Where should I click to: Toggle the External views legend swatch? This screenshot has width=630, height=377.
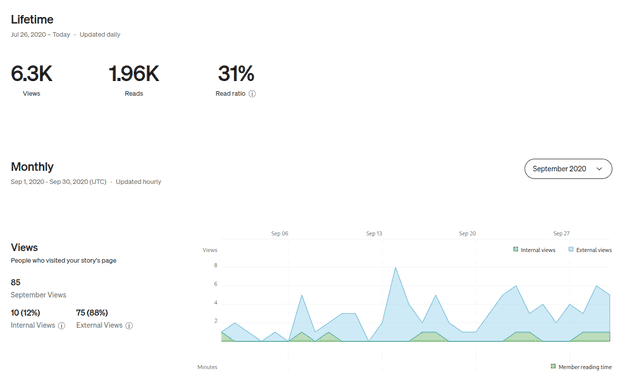point(571,250)
